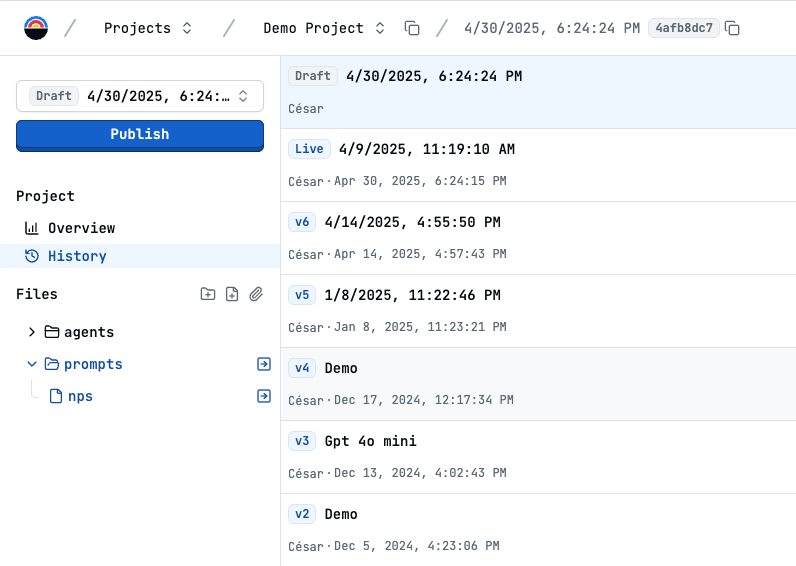Copy the commit hash 4afb8dc7

(732, 28)
